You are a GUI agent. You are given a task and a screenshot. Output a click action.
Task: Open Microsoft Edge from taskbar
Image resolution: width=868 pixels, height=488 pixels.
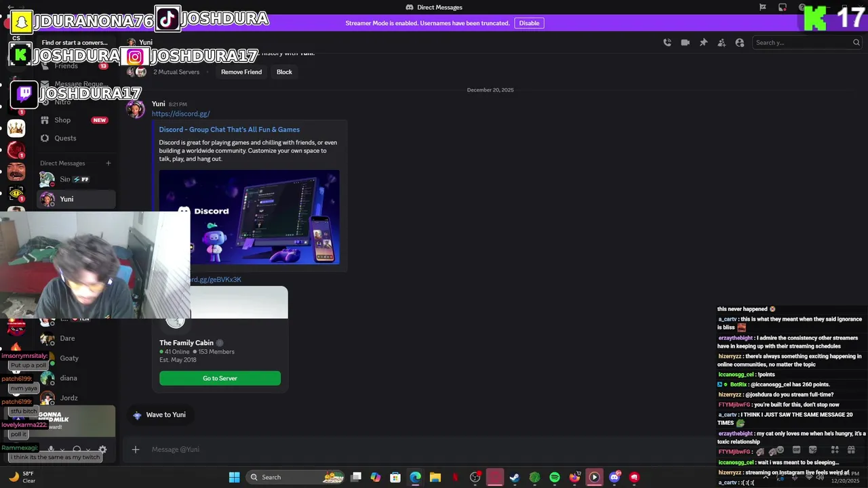point(416,477)
